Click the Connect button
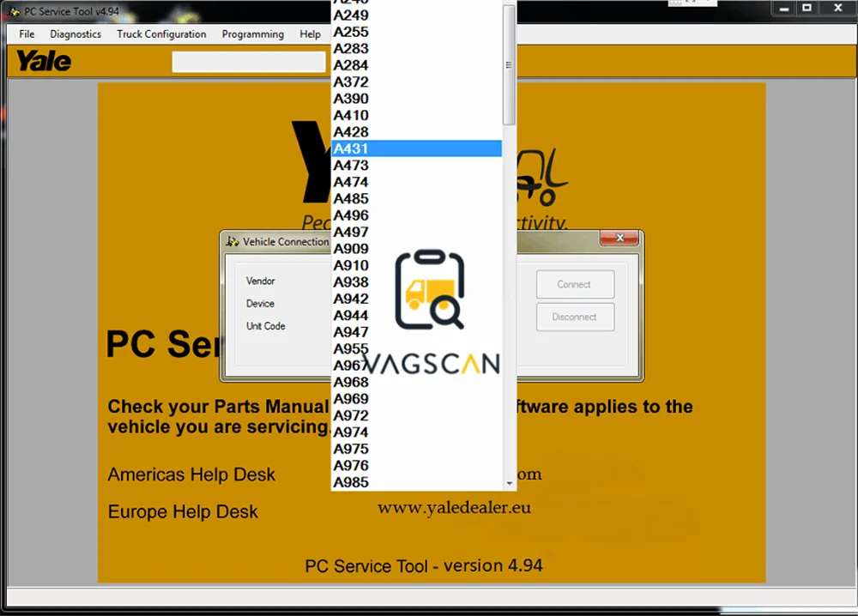858x616 pixels. click(x=575, y=285)
